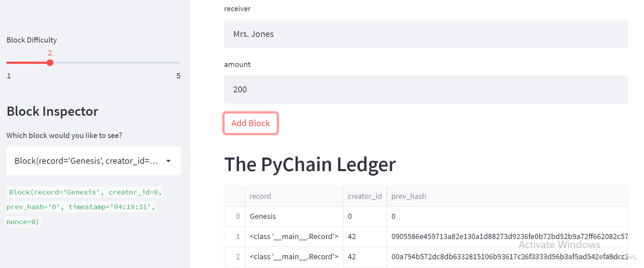Click row index 2 in the ledger table

[238, 257]
